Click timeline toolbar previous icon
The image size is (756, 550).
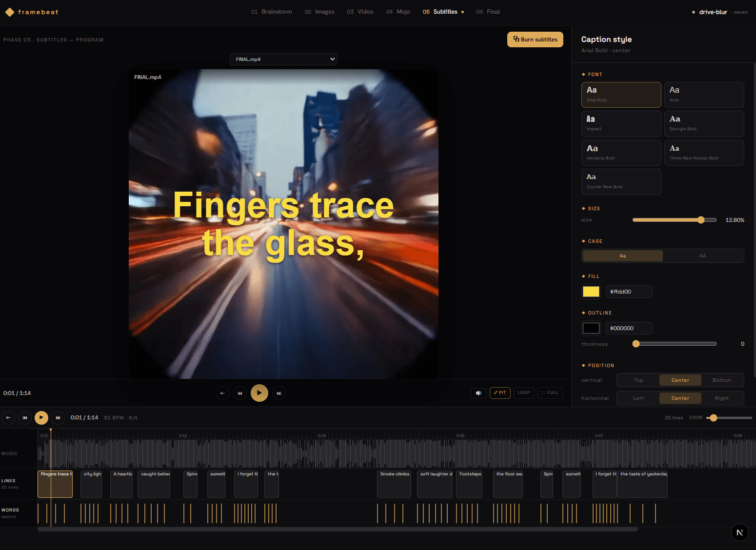coord(25,418)
